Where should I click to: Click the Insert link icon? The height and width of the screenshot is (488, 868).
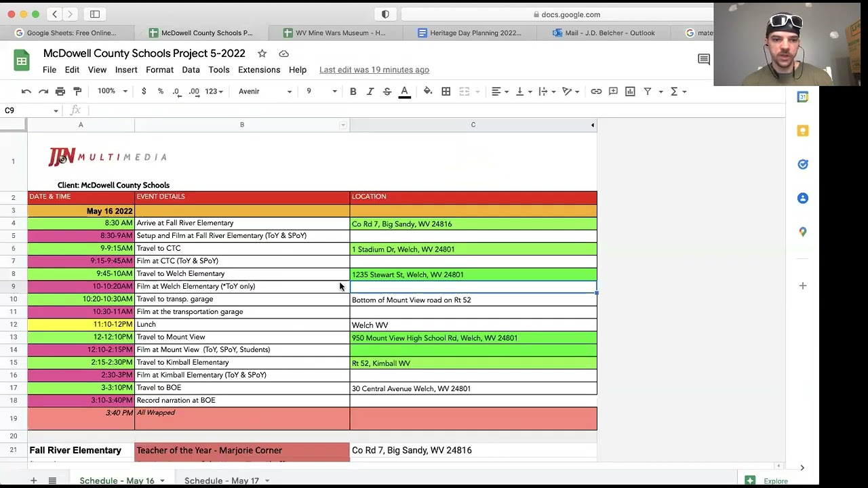coord(596,91)
